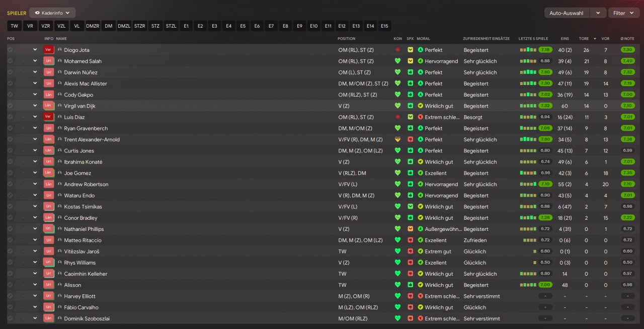Select the VZL position slot

coord(61,26)
